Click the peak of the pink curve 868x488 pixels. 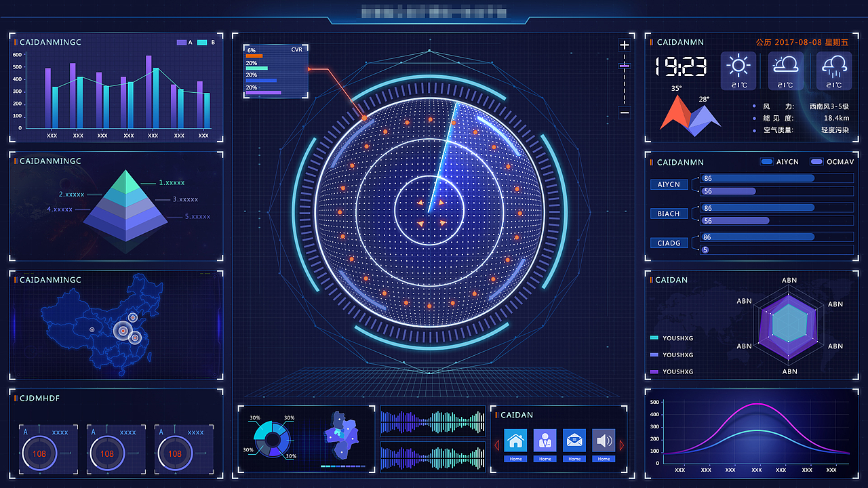click(x=756, y=404)
